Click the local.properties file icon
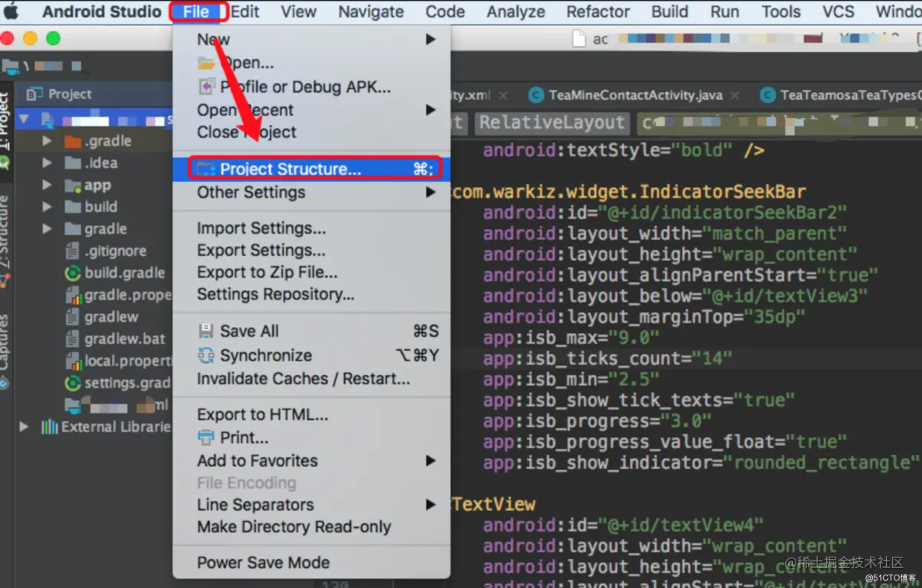Viewport: 922px width, 588px height. pyautogui.click(x=73, y=361)
